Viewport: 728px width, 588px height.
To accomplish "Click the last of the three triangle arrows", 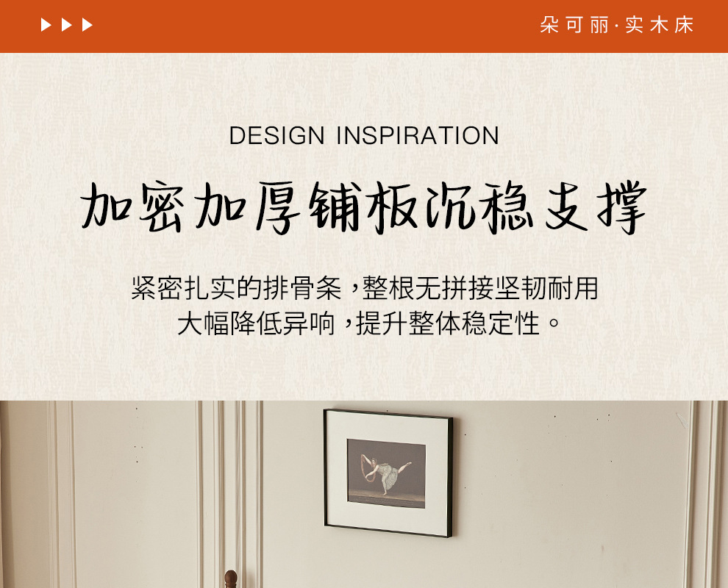I will pyautogui.click(x=87, y=24).
